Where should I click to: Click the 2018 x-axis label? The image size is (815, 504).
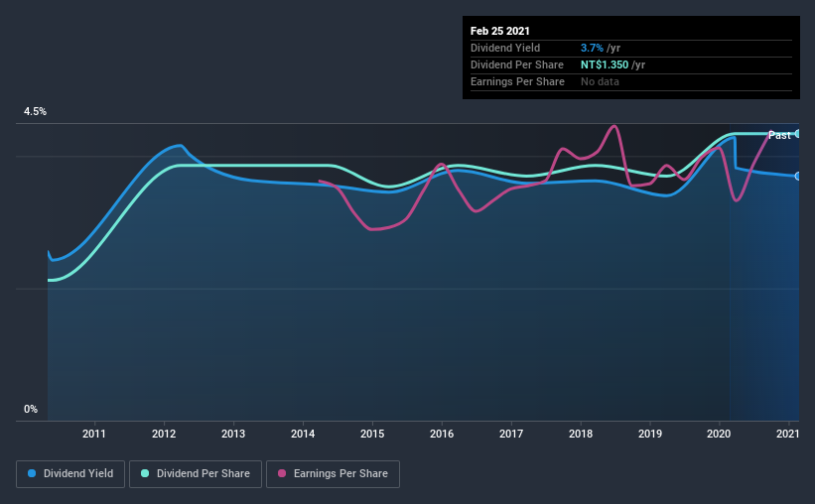[x=581, y=434]
